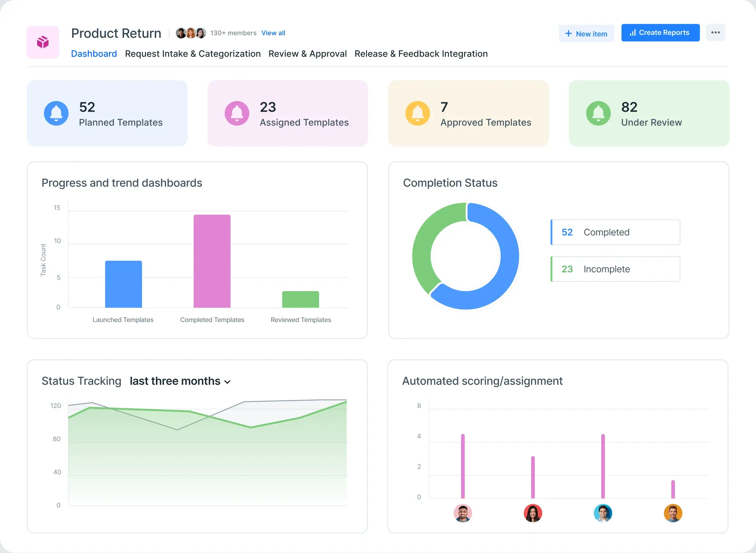Screen dimensions: 756x553
Task: Select the 52 Completed legend item
Action: coord(615,232)
